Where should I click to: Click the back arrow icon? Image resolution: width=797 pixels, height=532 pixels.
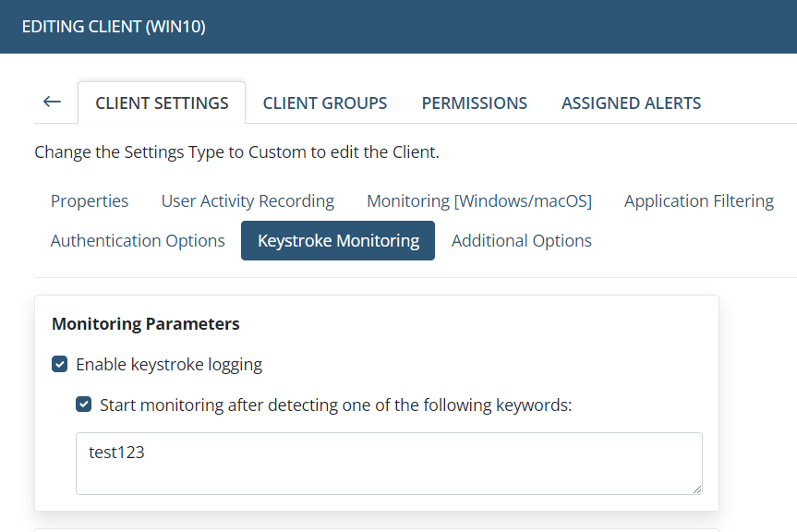point(53,103)
